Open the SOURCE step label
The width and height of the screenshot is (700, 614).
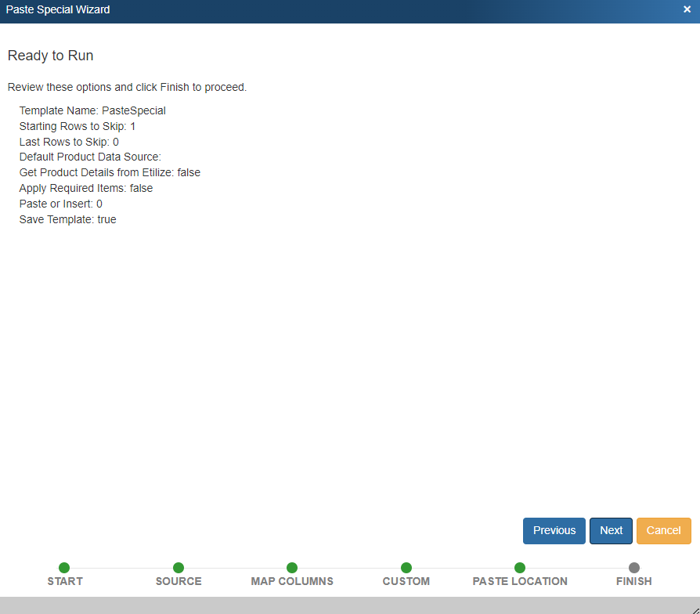(179, 582)
